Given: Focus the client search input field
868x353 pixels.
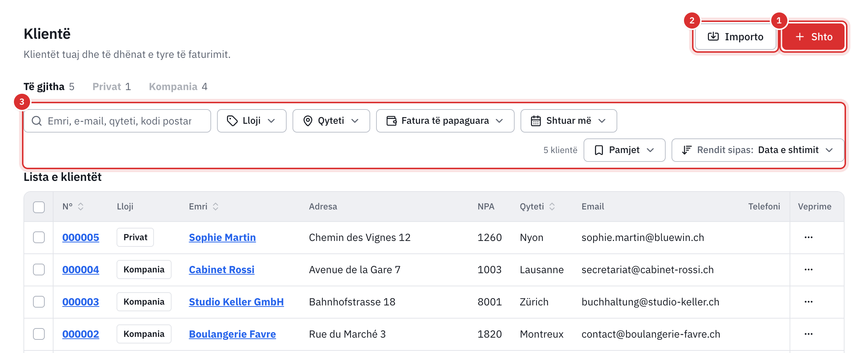Looking at the screenshot, I should pos(117,121).
